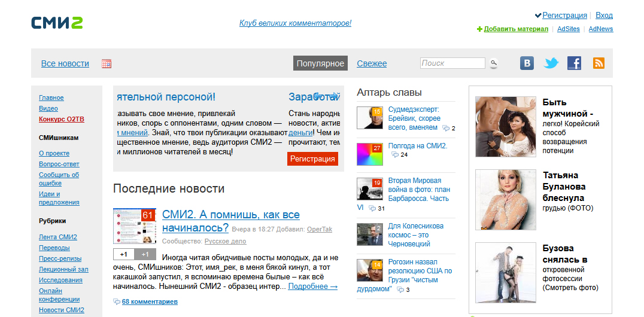Click the search magnifier button
The image size is (644, 317).
pyautogui.click(x=493, y=63)
